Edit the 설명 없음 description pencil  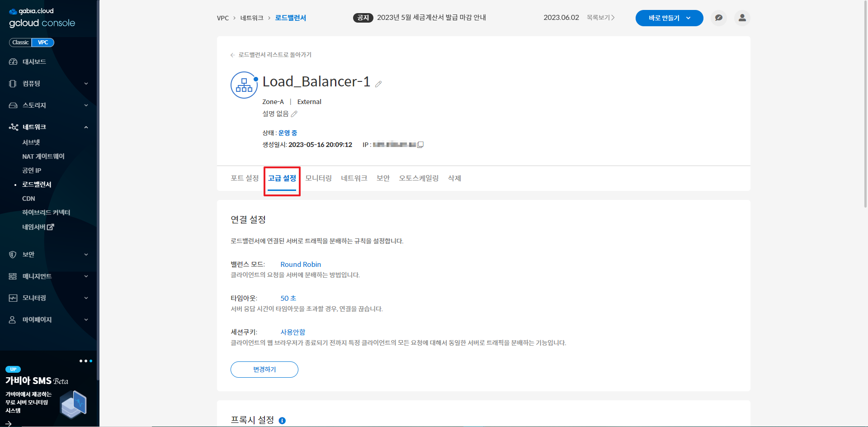pos(294,114)
